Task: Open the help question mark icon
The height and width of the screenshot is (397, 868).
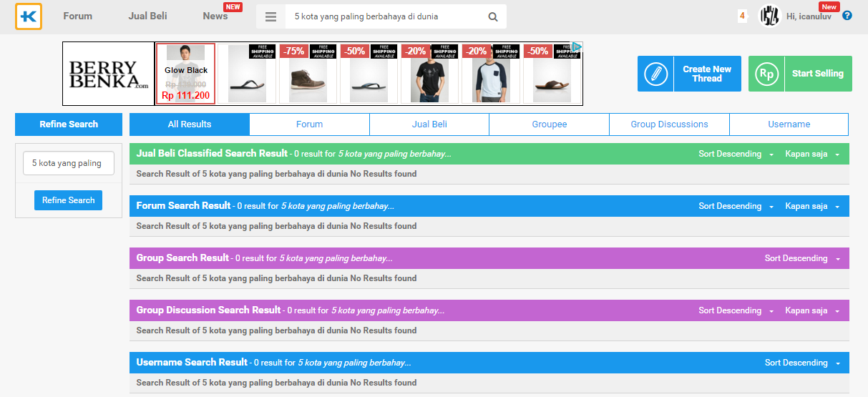Action: click(x=847, y=16)
